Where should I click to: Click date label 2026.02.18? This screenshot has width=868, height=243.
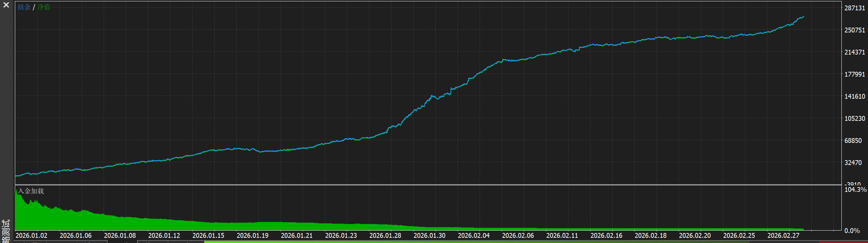pos(651,235)
